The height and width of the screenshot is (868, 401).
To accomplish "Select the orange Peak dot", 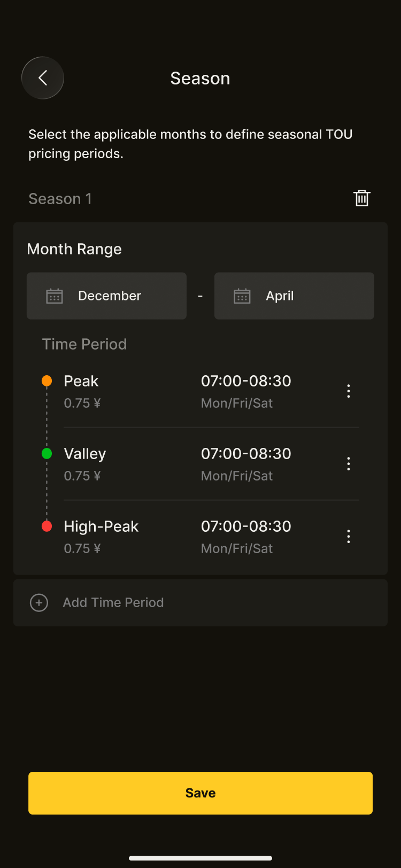I will click(x=47, y=381).
